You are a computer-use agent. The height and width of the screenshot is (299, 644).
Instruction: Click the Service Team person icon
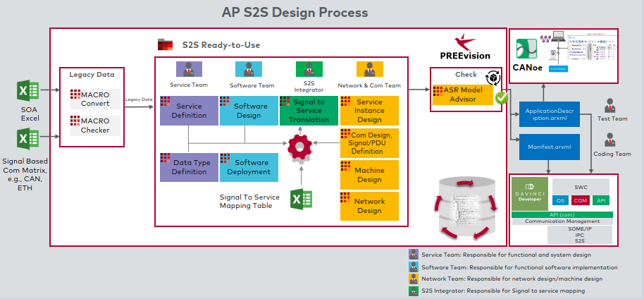tap(189, 69)
